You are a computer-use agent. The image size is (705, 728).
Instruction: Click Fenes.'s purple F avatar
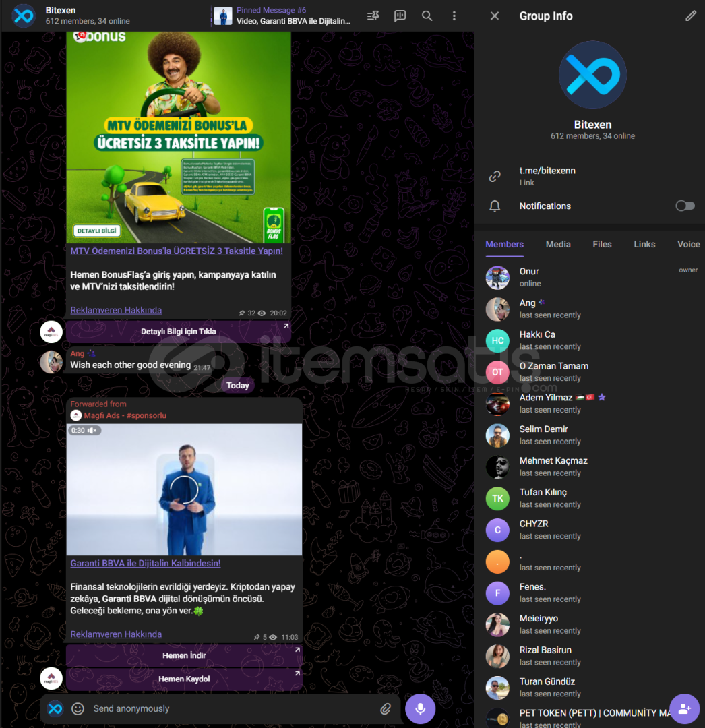(x=497, y=593)
